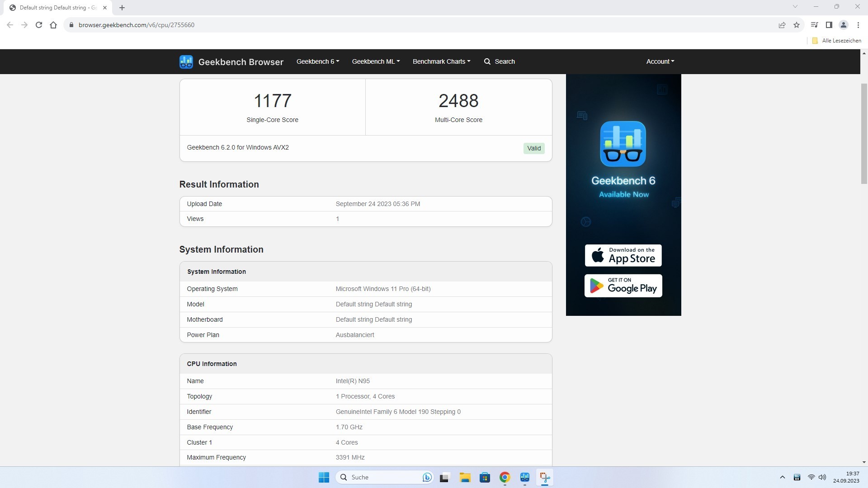Image resolution: width=868 pixels, height=488 pixels.
Task: Click the page vertical scrollbar thumb
Action: 864,134
